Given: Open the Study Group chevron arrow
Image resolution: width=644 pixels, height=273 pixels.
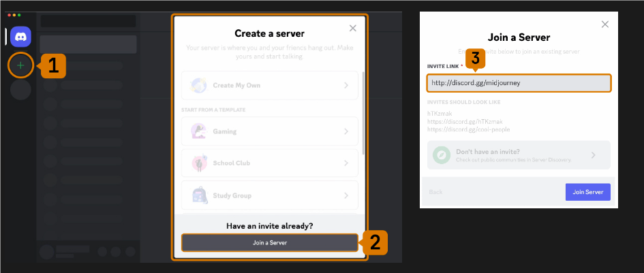Looking at the screenshot, I should (x=346, y=195).
